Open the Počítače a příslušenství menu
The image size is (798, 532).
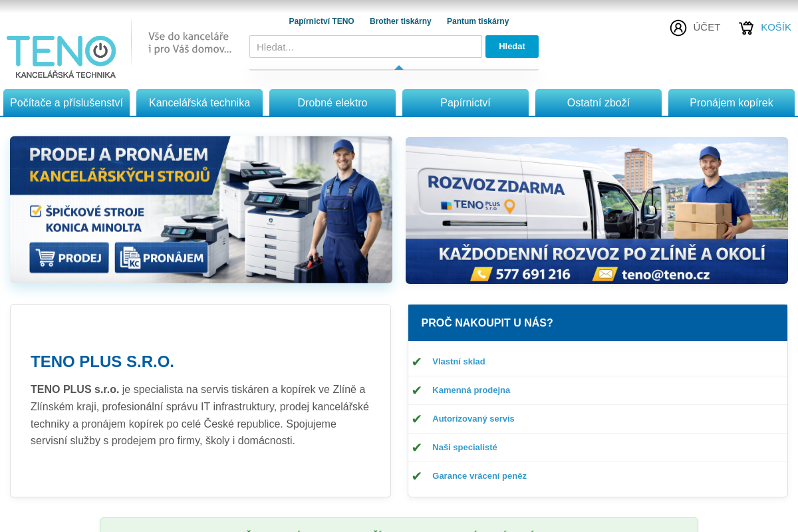pos(66,102)
